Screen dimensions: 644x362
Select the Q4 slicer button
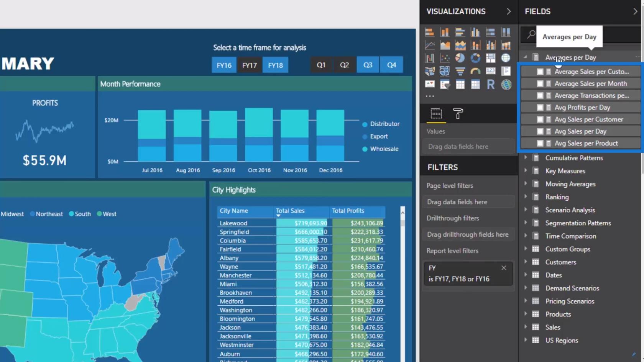[x=391, y=65]
